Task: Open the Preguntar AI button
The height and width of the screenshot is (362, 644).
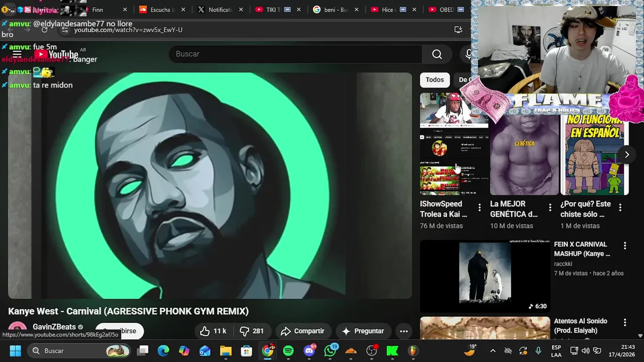Action: [363, 331]
